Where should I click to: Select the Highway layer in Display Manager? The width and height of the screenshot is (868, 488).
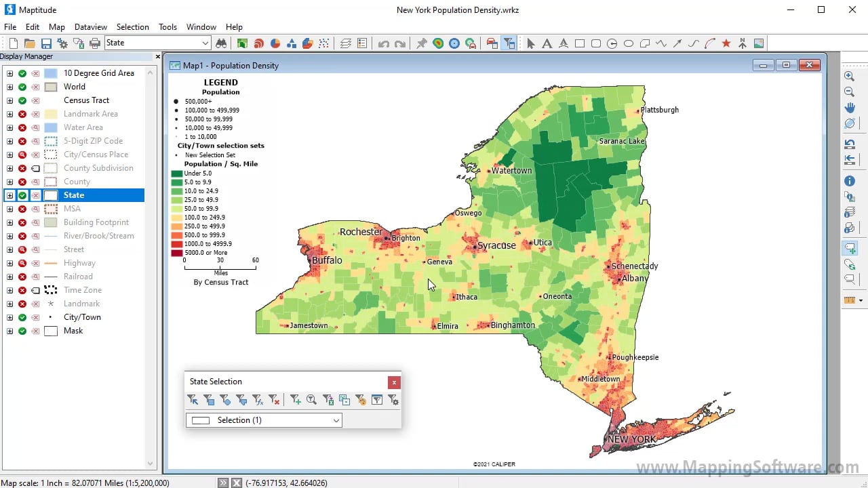(79, 263)
